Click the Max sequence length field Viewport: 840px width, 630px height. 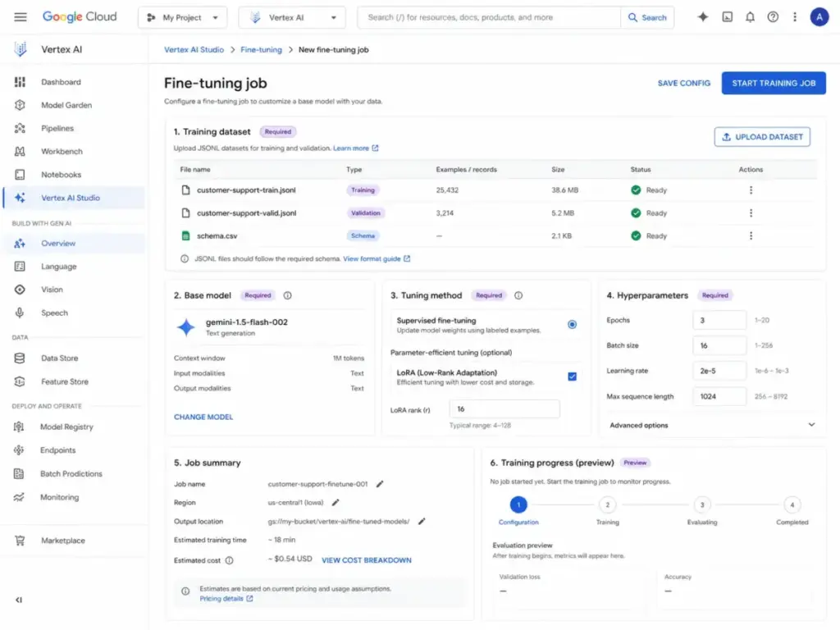click(719, 396)
